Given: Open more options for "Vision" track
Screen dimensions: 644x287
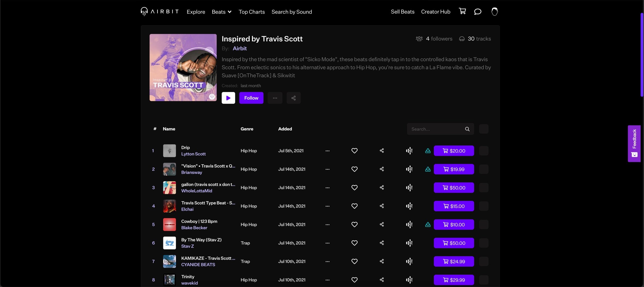Looking at the screenshot, I should 327,169.
